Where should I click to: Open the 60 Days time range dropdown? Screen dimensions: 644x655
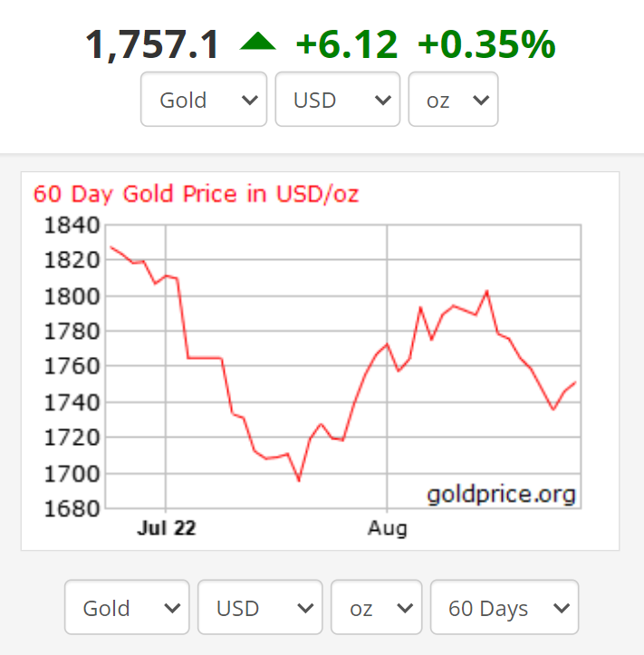504,607
